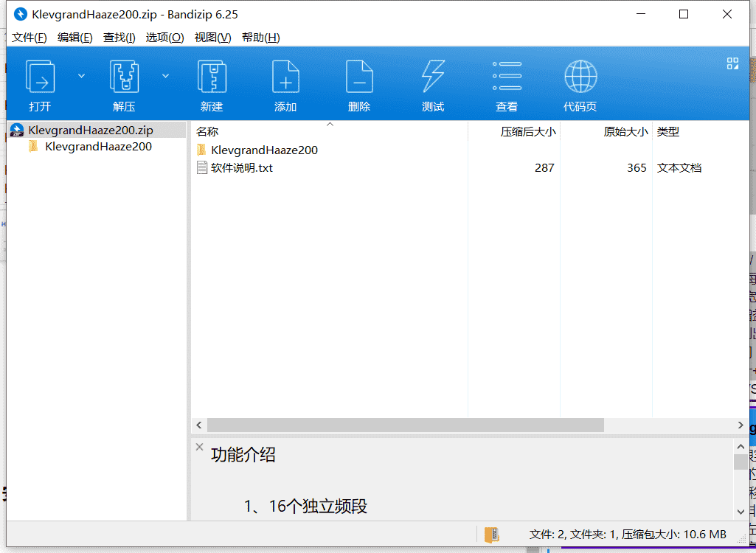The image size is (756, 553).
Task: Open the 选项(O) menu
Action: pyautogui.click(x=165, y=38)
